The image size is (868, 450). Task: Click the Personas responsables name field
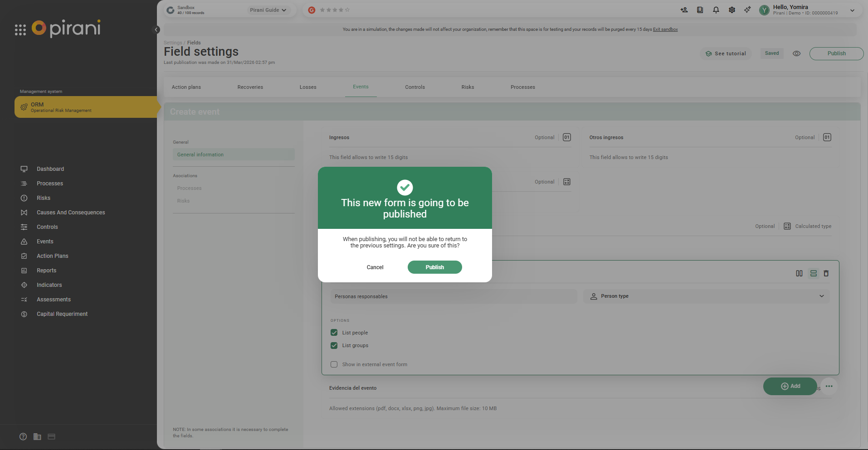(x=454, y=296)
